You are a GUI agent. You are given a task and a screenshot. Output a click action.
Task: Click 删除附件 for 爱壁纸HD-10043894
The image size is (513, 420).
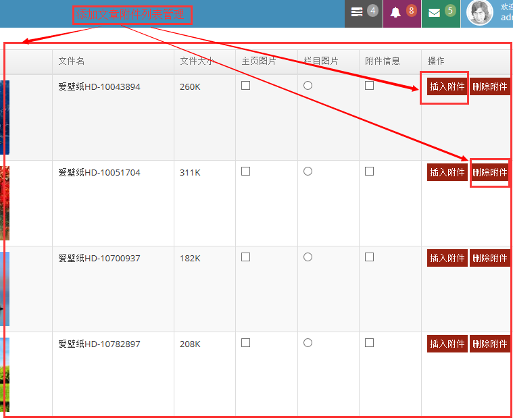click(490, 86)
